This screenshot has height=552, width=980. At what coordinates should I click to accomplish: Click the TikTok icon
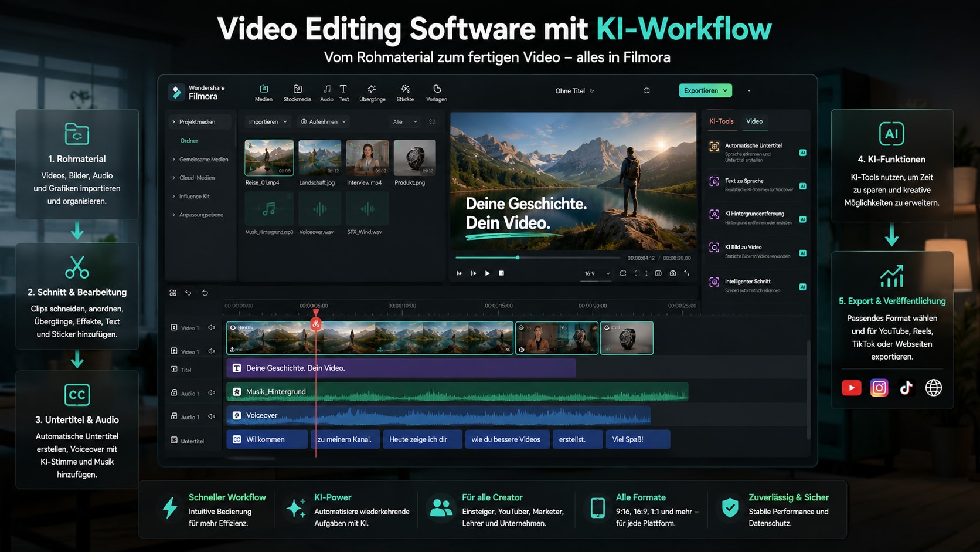coord(906,388)
